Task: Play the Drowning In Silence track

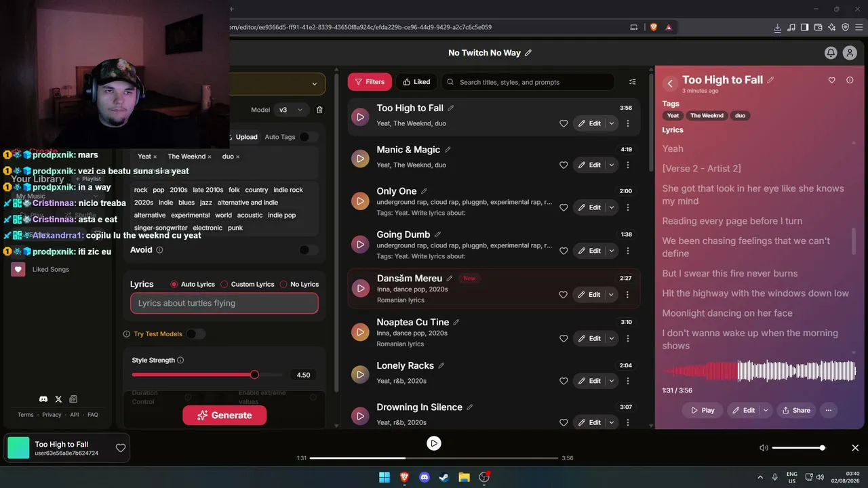Action: (x=360, y=415)
